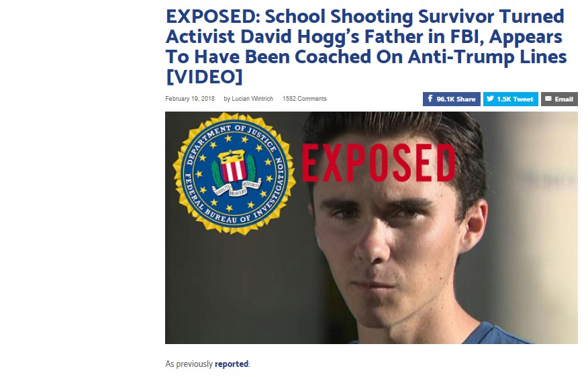Image resolution: width=588 pixels, height=377 pixels.
Task: Send the article using the Email button text
Action: tap(564, 99)
